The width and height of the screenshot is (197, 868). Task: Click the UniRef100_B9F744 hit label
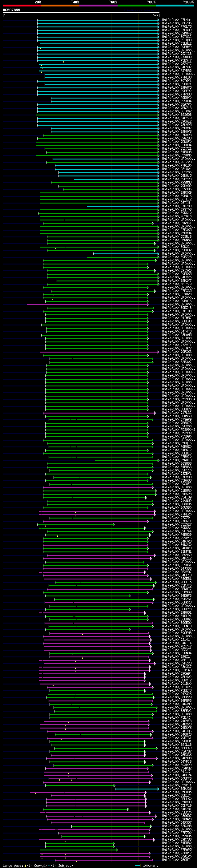coord(177,531)
